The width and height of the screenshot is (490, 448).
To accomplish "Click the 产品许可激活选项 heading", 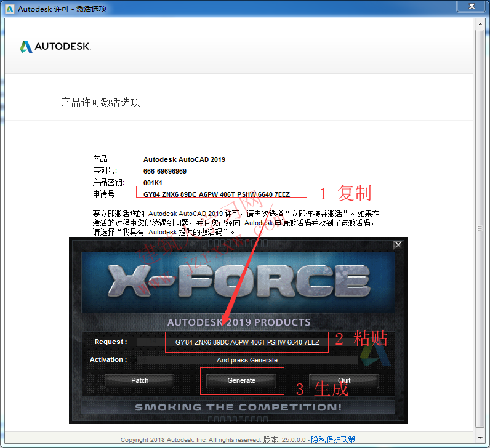I will (100, 102).
